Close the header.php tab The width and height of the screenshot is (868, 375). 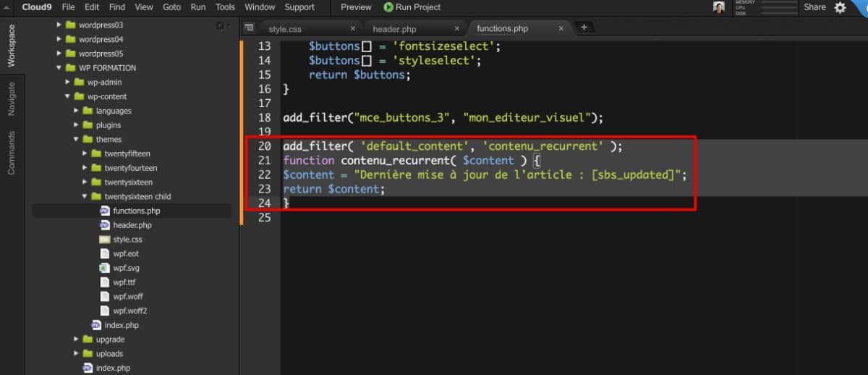point(457,28)
